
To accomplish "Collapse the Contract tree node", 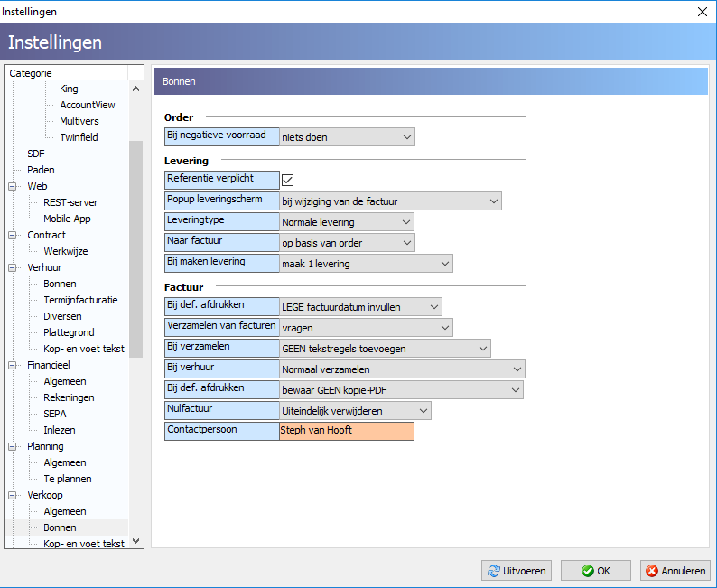I will [x=12, y=236].
